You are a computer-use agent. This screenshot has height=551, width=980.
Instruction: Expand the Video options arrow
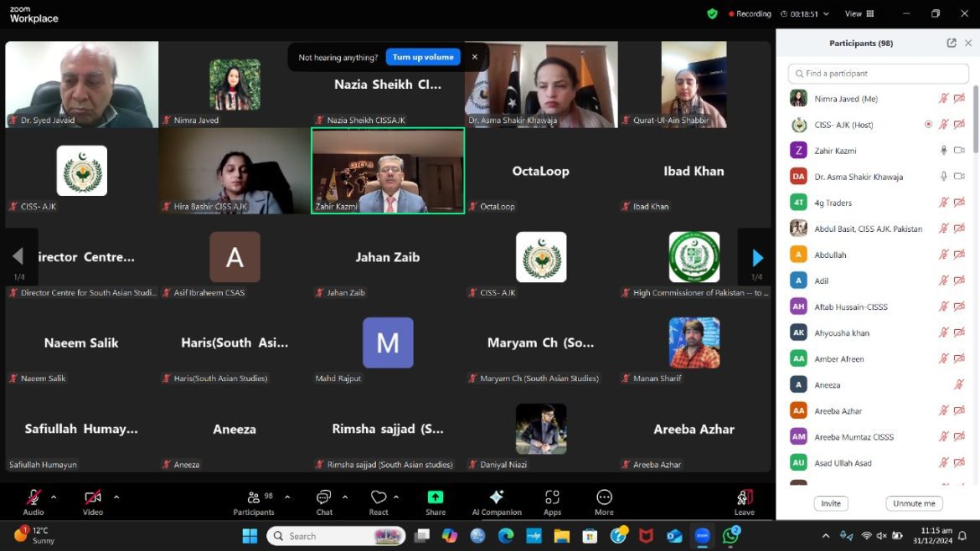coord(116,497)
